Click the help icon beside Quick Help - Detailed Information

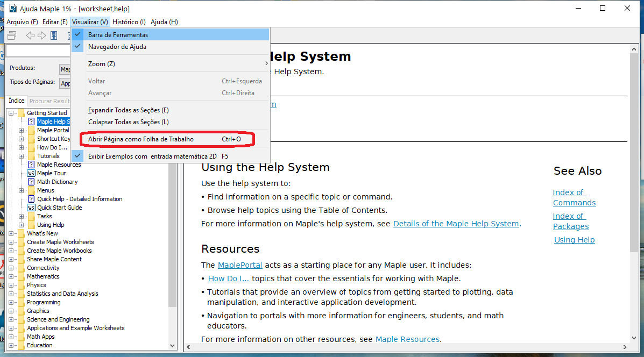[x=31, y=199]
